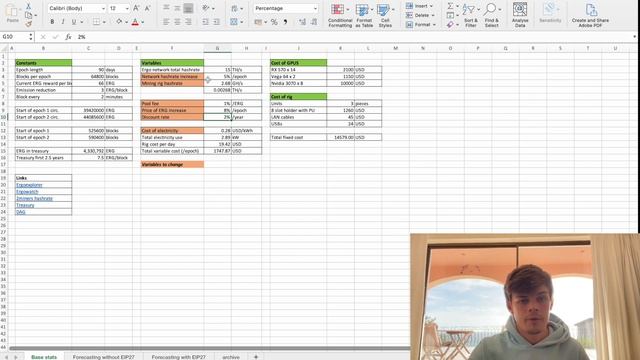Open the Ergowatch link
640x360 pixels.
(27, 191)
